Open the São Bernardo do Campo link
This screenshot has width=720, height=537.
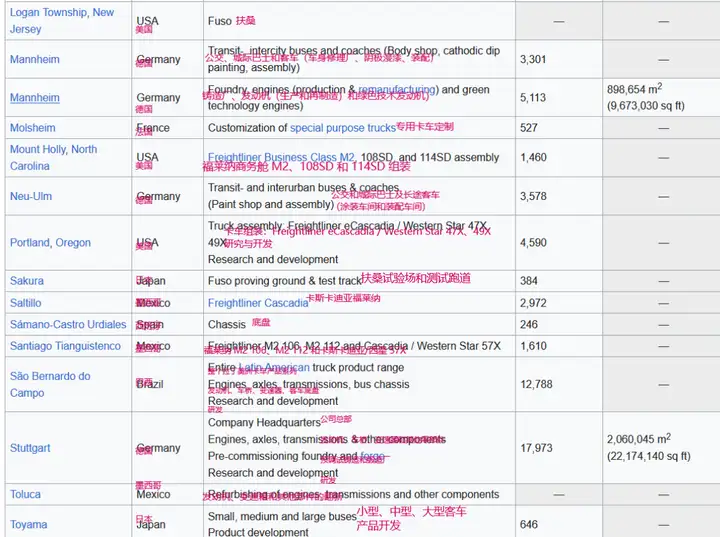pyautogui.click(x=50, y=384)
